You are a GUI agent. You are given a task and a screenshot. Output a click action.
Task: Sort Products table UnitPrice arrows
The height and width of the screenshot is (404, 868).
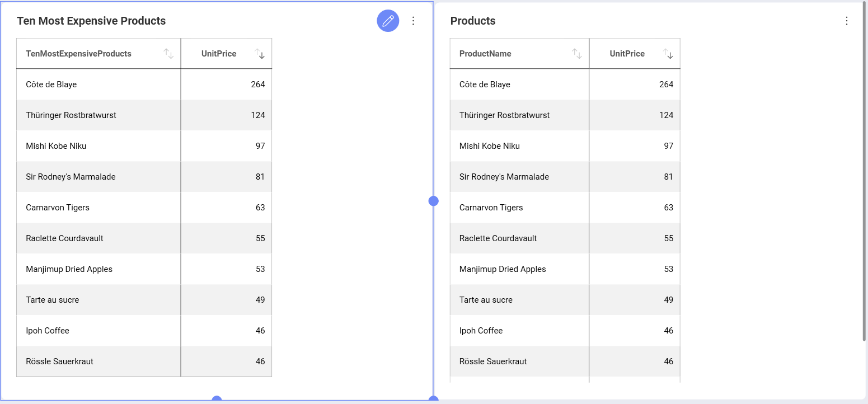coord(668,54)
